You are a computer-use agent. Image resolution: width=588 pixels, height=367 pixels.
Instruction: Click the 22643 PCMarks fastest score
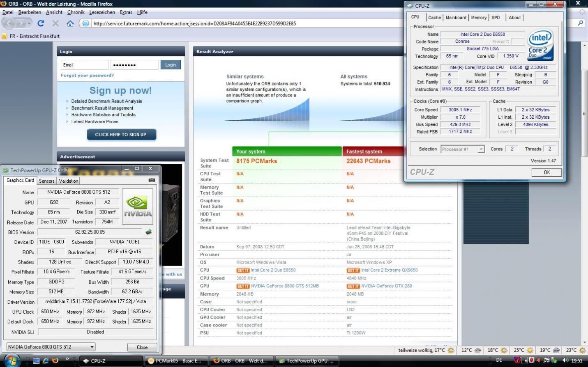369,161
